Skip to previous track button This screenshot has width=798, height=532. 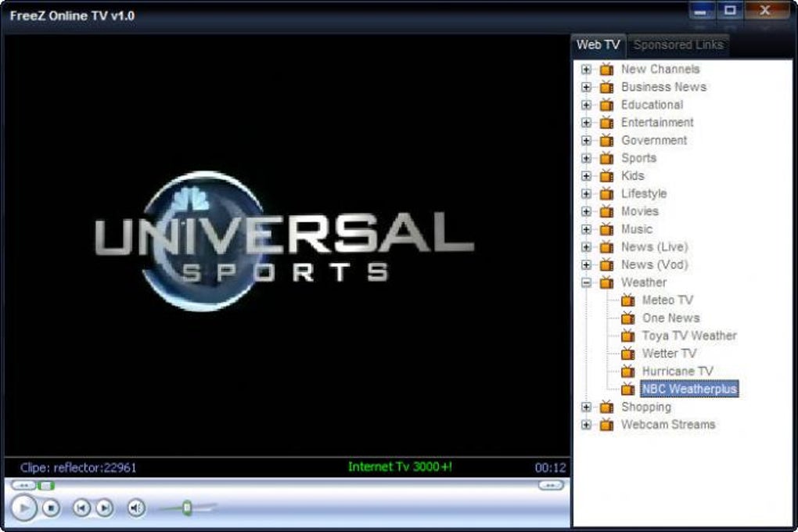coord(81,508)
